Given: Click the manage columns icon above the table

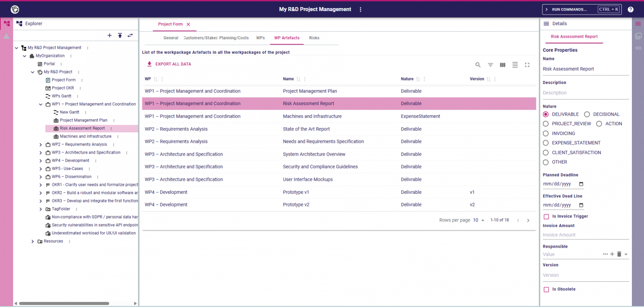Looking at the screenshot, I should [x=502, y=64].
